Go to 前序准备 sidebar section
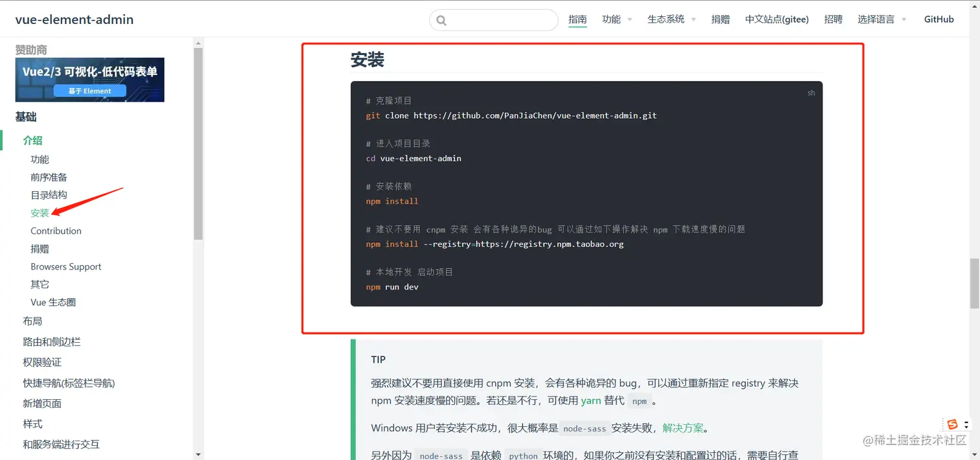The height and width of the screenshot is (460, 980). (49, 177)
